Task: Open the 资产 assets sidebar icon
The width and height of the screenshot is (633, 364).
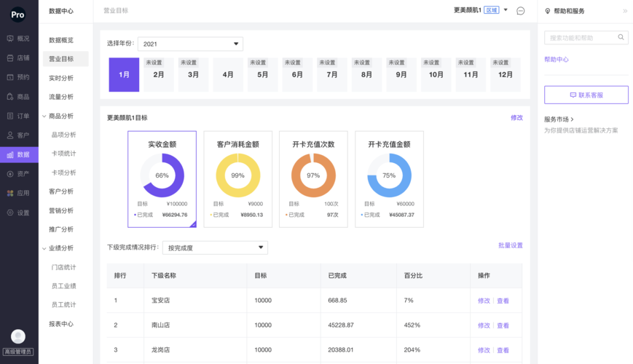Action: [10, 174]
